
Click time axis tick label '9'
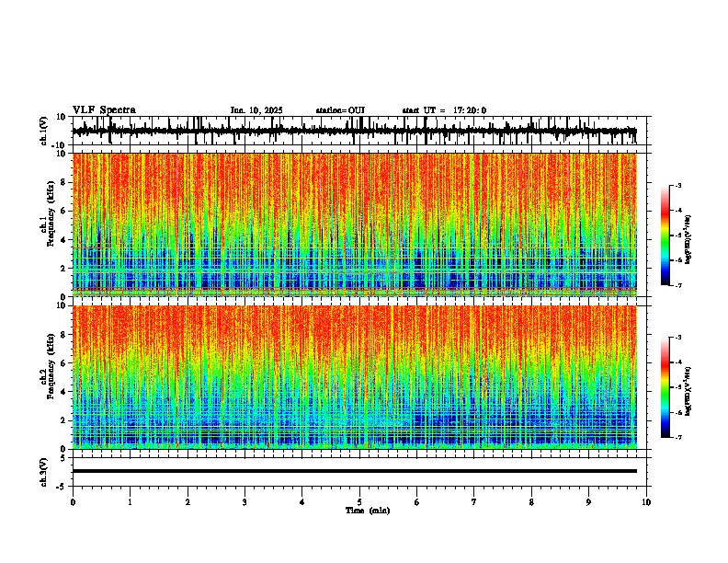tap(588, 502)
